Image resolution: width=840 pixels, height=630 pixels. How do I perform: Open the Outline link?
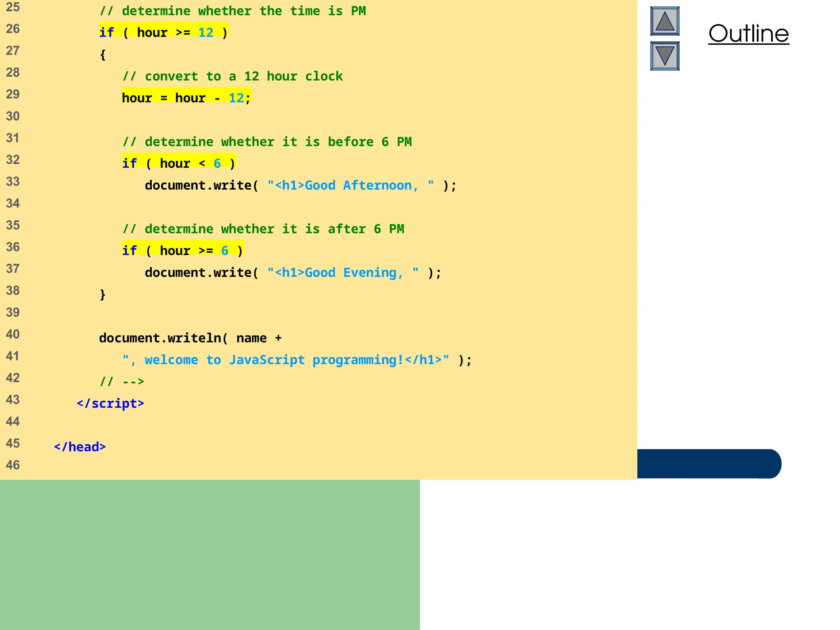click(x=749, y=33)
